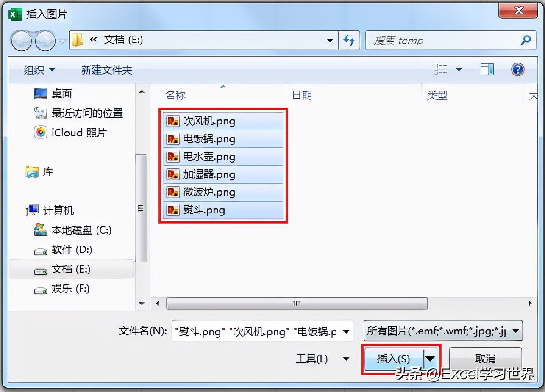The width and height of the screenshot is (545, 392).
Task: Open help with the question mark icon
Action: 518,69
